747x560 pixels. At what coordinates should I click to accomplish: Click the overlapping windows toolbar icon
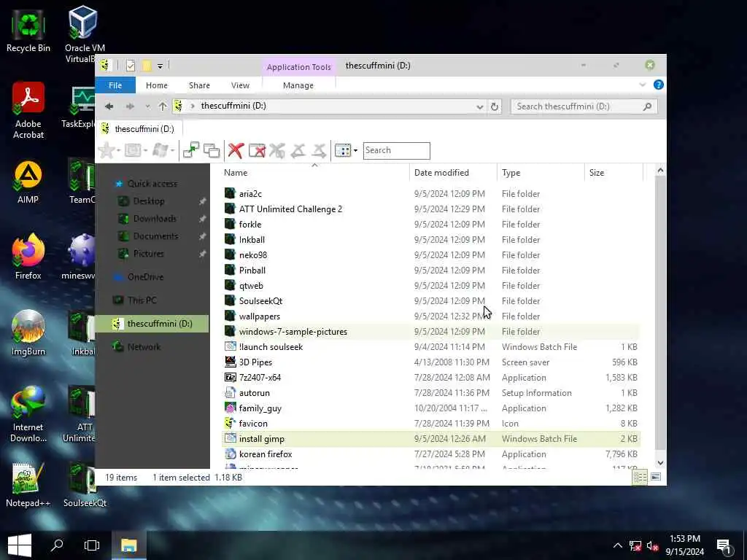pyautogui.click(x=212, y=150)
